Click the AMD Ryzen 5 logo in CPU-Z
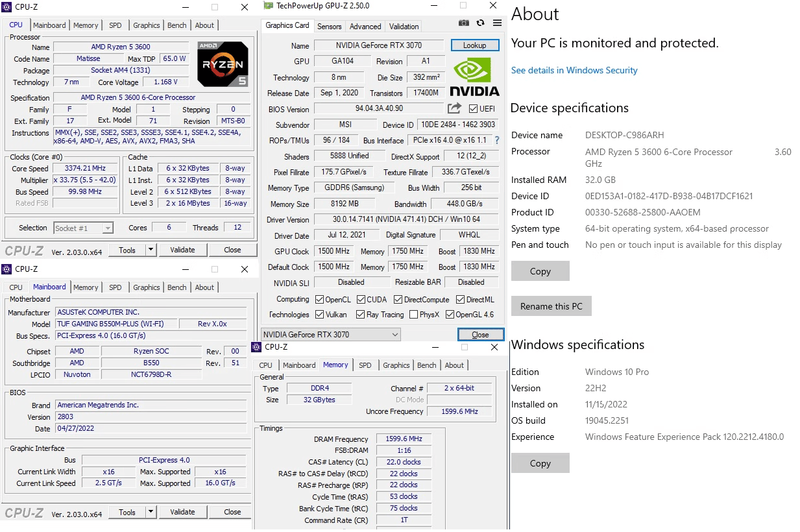Viewport: 800px width, 532px height. click(x=223, y=64)
